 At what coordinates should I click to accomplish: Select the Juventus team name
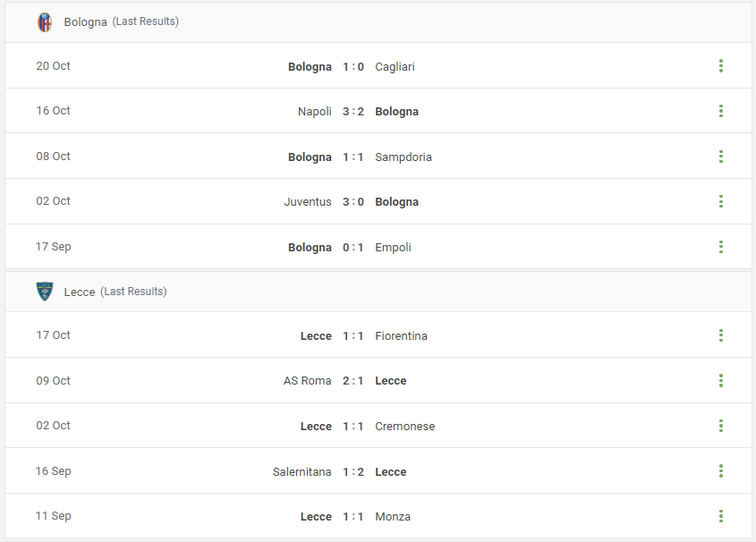[x=308, y=202]
